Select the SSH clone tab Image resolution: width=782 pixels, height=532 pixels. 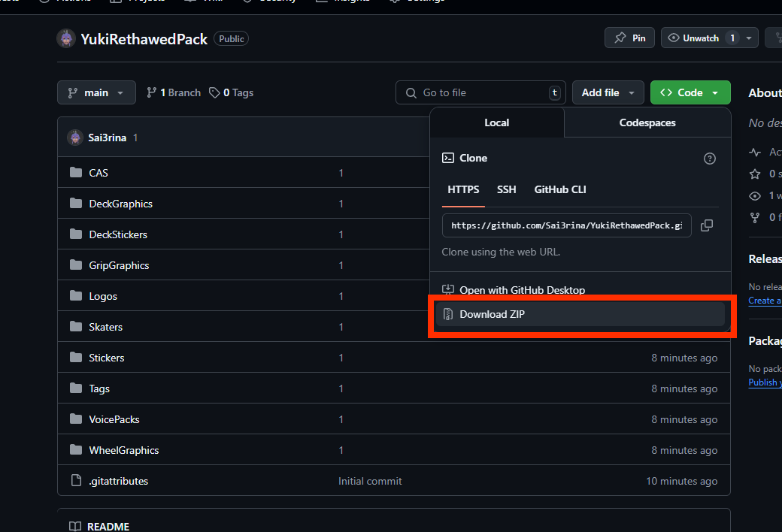coord(506,189)
